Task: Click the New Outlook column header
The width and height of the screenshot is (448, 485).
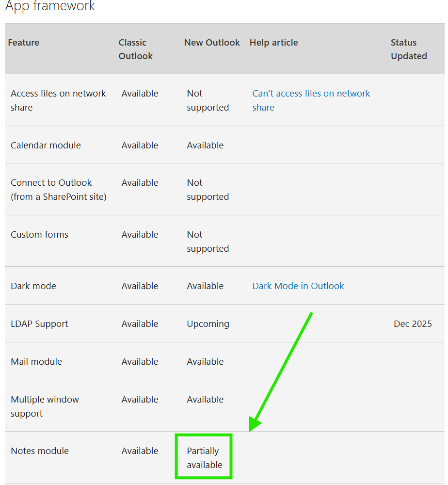Action: tap(212, 42)
